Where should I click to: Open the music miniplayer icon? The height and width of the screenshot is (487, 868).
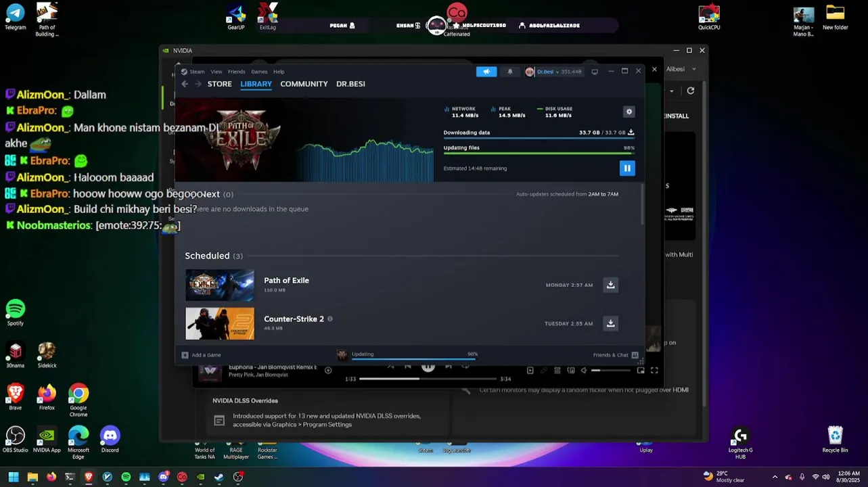pos(641,371)
